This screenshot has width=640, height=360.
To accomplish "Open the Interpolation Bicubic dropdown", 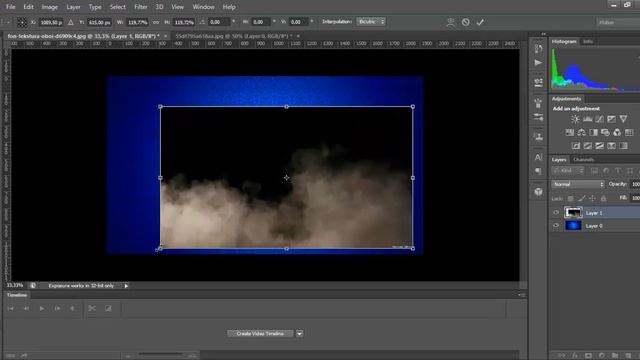I will click(371, 22).
